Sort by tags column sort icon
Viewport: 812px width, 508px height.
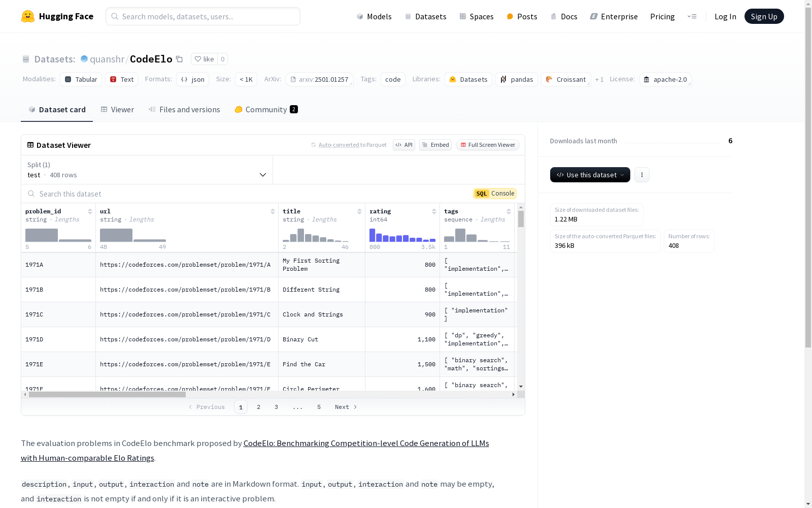point(509,211)
